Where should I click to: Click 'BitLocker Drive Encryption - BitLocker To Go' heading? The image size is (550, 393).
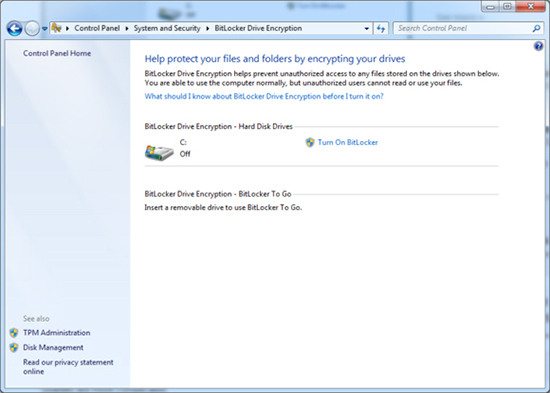217,194
